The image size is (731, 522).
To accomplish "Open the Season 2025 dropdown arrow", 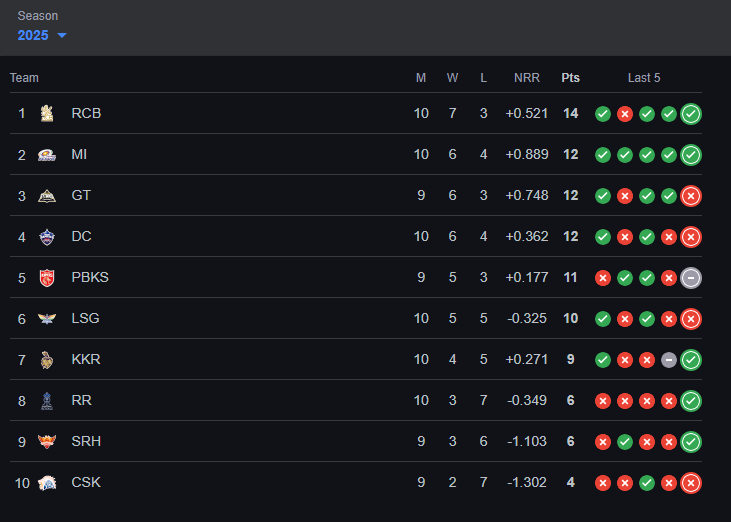I will pos(62,35).
